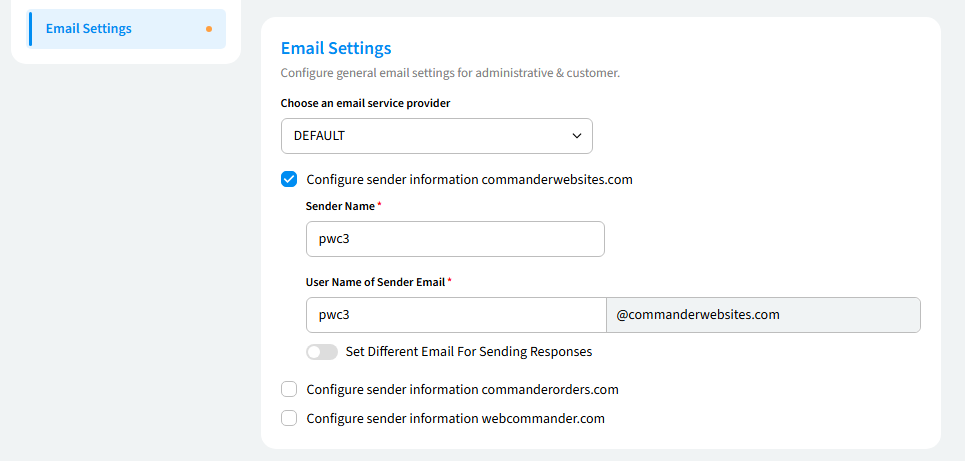Click the "Set Different Email For Sending Responses" text

[469, 352]
